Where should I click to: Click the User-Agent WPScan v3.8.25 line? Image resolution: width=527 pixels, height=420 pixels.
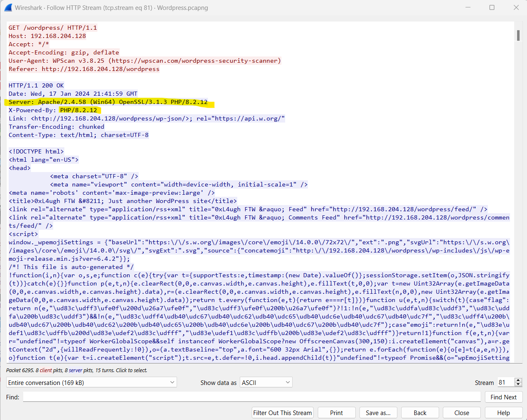(x=145, y=61)
